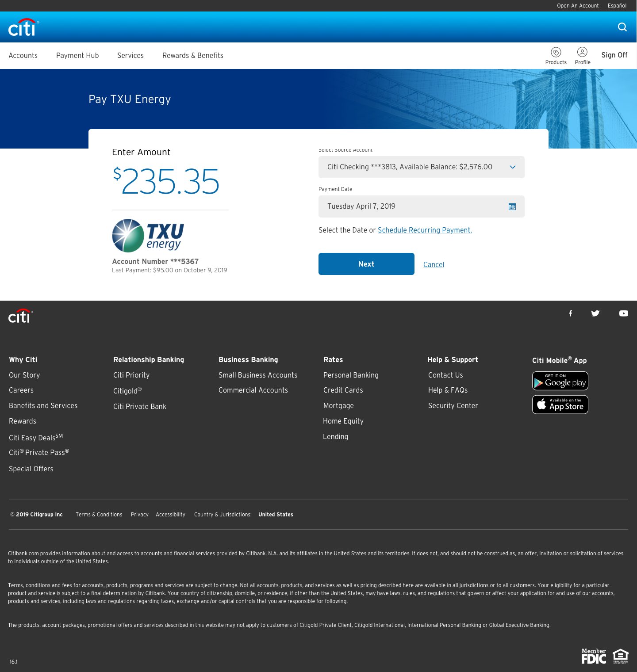Open Benefits and Services footer link
This screenshot has height=672, width=637.
point(43,406)
